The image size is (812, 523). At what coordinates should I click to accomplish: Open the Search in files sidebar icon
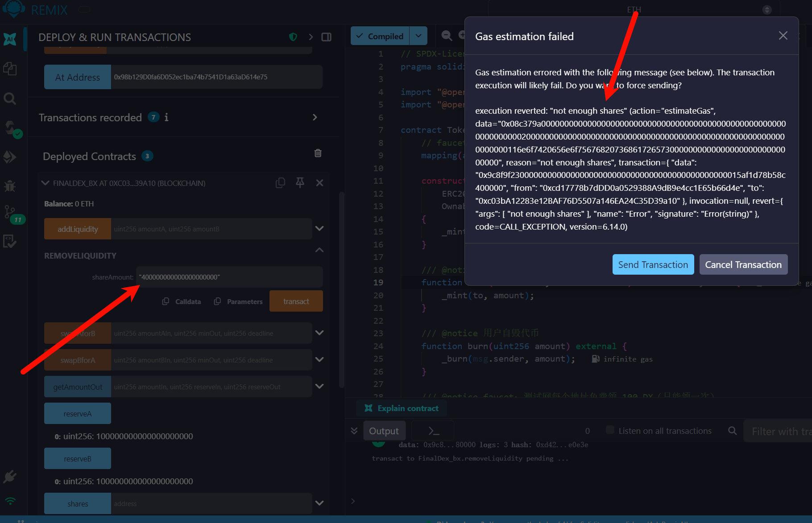click(10, 99)
